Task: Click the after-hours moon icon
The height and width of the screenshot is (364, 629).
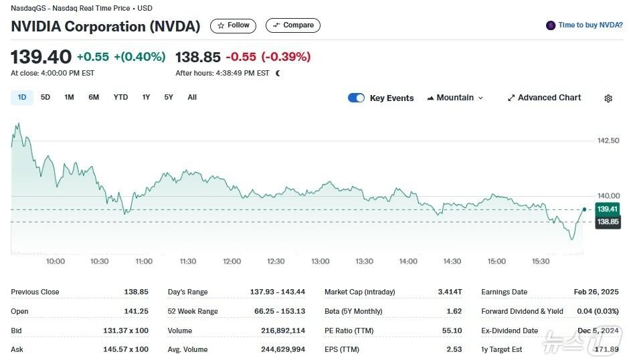Action: click(278, 73)
